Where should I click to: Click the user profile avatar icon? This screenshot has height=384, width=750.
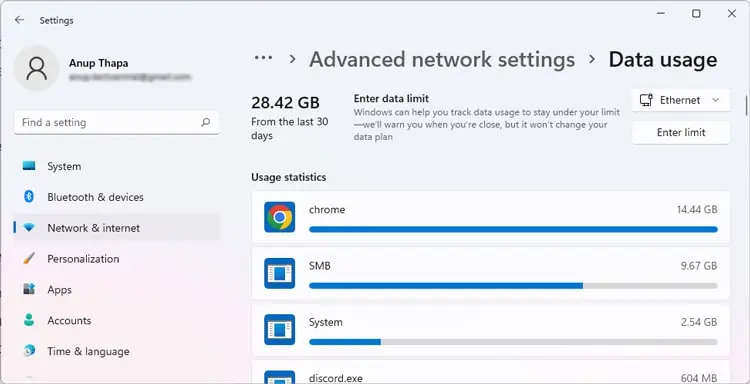click(37, 68)
